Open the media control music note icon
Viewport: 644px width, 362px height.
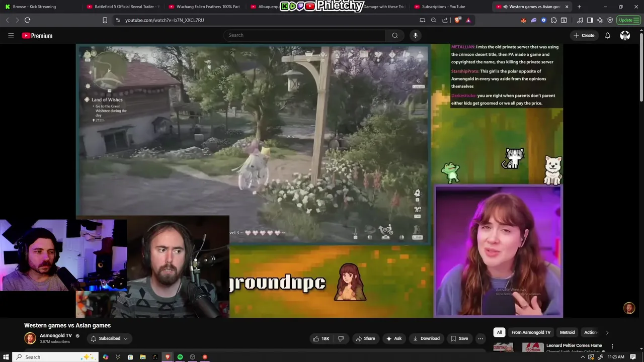580,20
